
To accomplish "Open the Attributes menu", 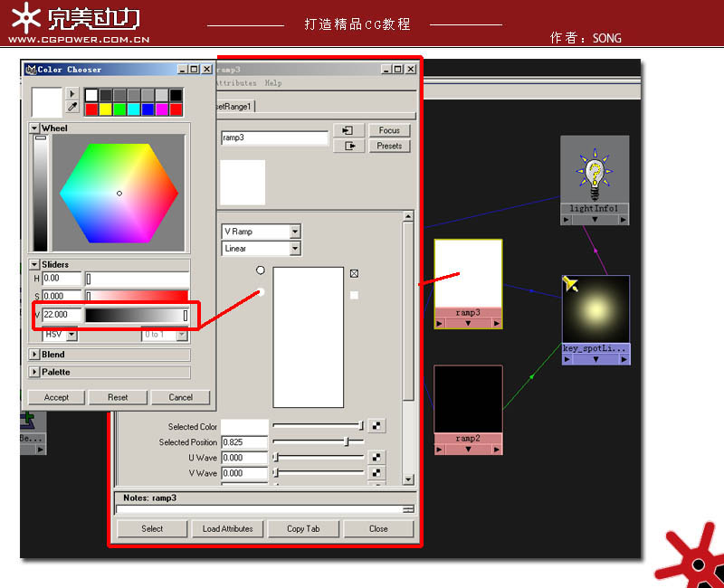I will [x=236, y=83].
